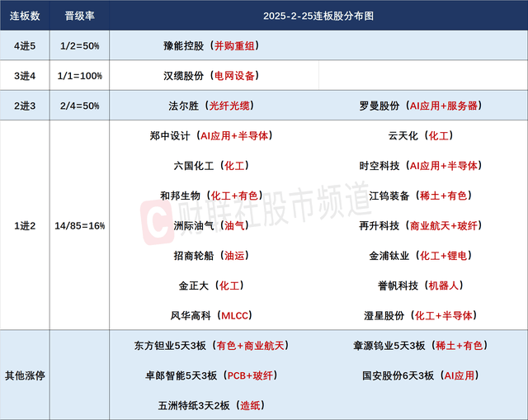The width and height of the screenshot is (528, 420).
Task: Click the 2025-2-25连板股分布图 title
Action: 318,16
